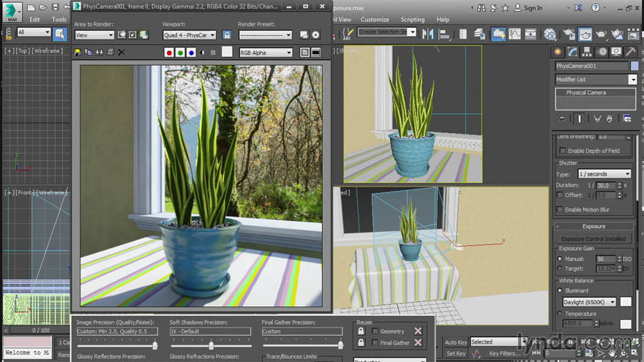Screen dimensions: 644x362
Task: Enable the red channel display
Action: point(169,53)
